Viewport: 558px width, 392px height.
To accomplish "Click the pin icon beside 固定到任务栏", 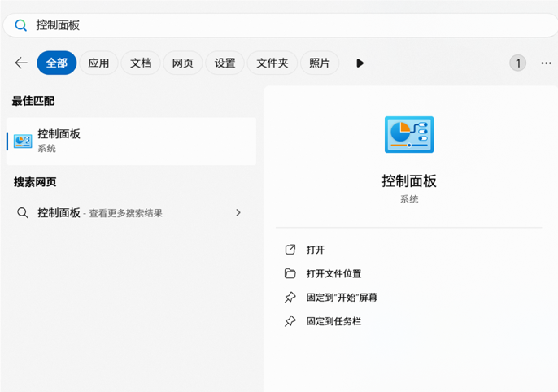I will point(290,321).
